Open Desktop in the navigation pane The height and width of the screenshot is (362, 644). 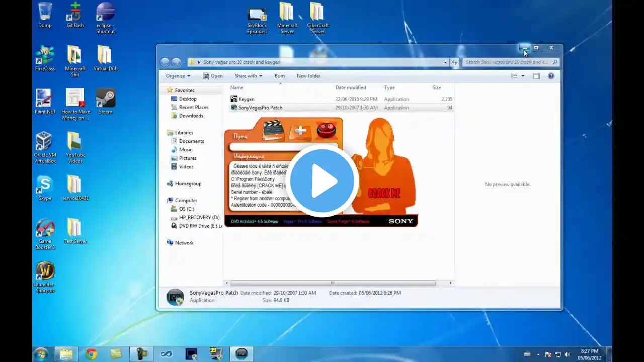click(188, 99)
